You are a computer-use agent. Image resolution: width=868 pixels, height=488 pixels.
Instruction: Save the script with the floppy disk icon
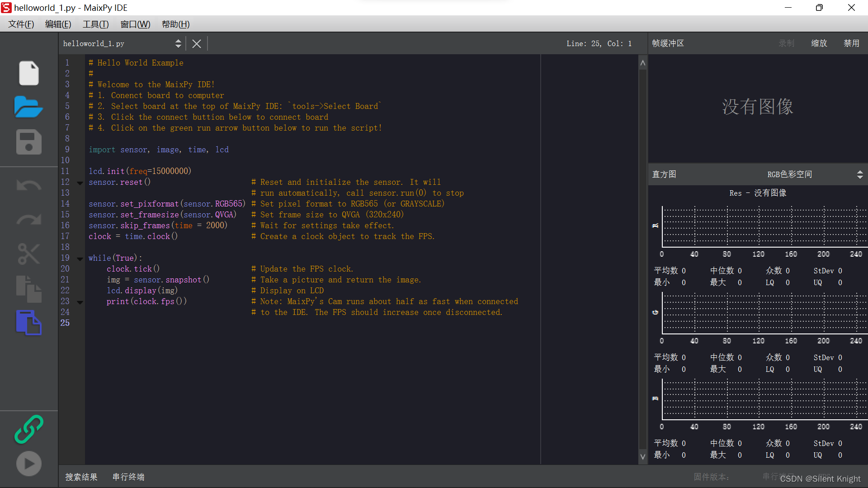[x=29, y=142]
